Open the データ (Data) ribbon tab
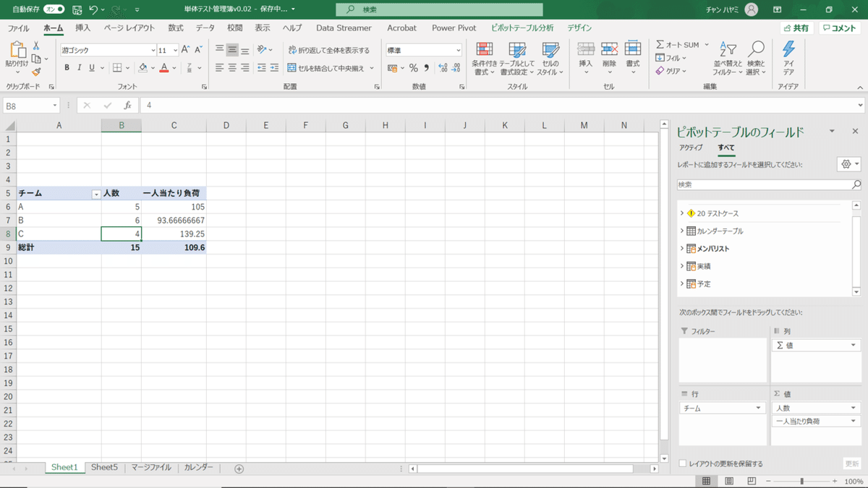This screenshot has width=868, height=488. pos(205,28)
